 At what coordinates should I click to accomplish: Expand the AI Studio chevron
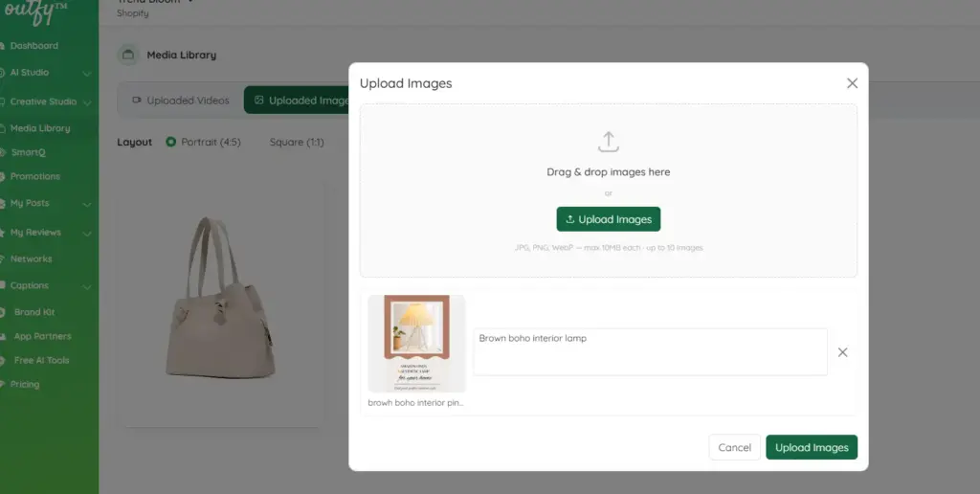[x=87, y=73]
